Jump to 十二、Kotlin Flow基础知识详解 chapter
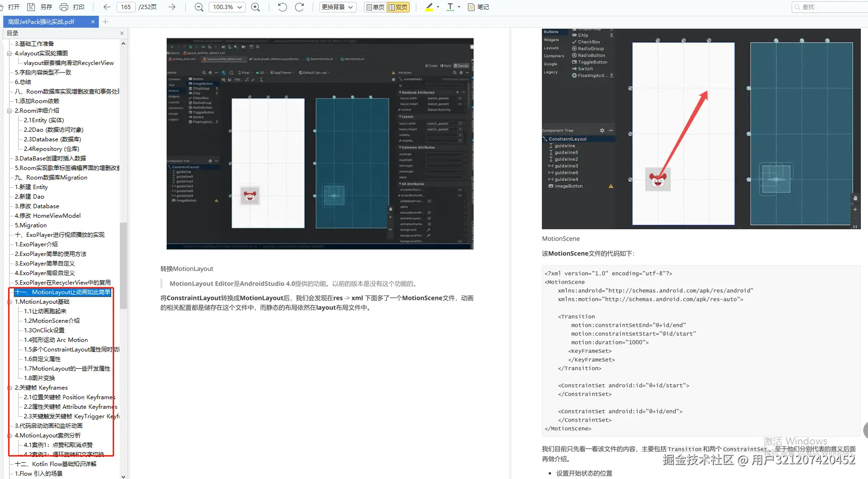Screen dimensions: 868x479 55,464
